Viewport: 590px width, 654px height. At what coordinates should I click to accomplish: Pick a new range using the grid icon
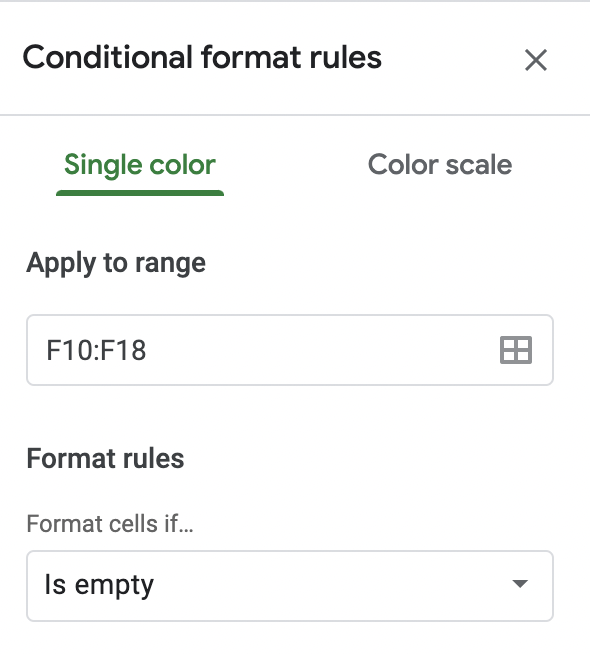pyautogui.click(x=516, y=350)
